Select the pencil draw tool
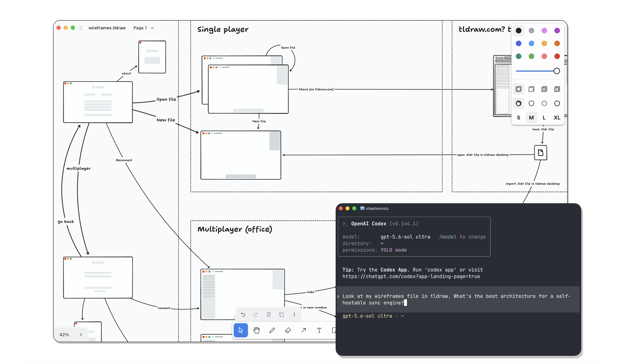Screen dimensions: 634x364 click(x=272, y=330)
